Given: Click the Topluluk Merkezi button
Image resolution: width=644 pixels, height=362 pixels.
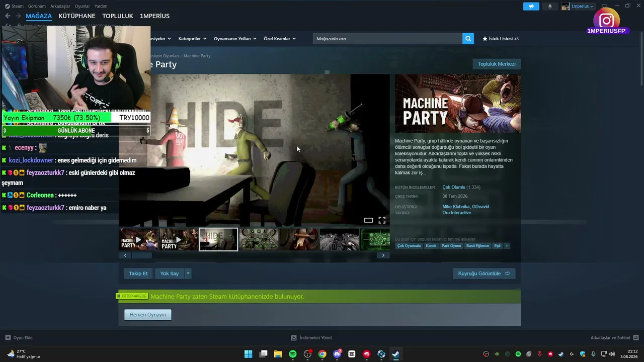Looking at the screenshot, I should coord(497,64).
